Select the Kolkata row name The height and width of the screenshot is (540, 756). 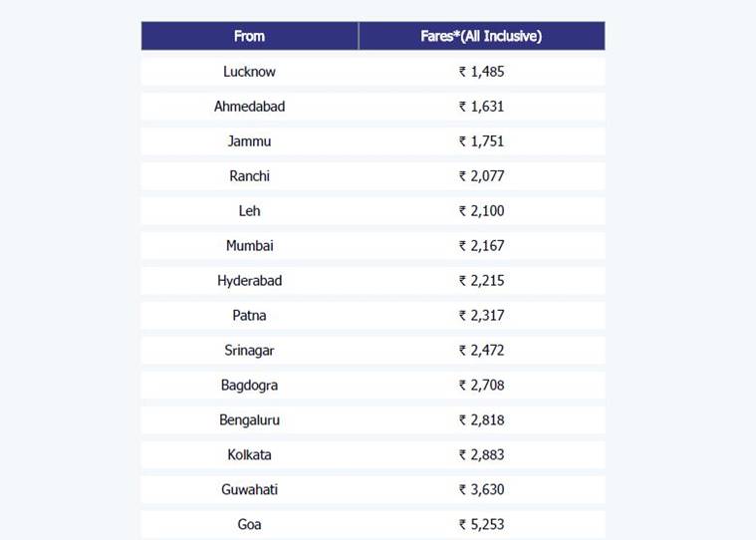pyautogui.click(x=249, y=455)
